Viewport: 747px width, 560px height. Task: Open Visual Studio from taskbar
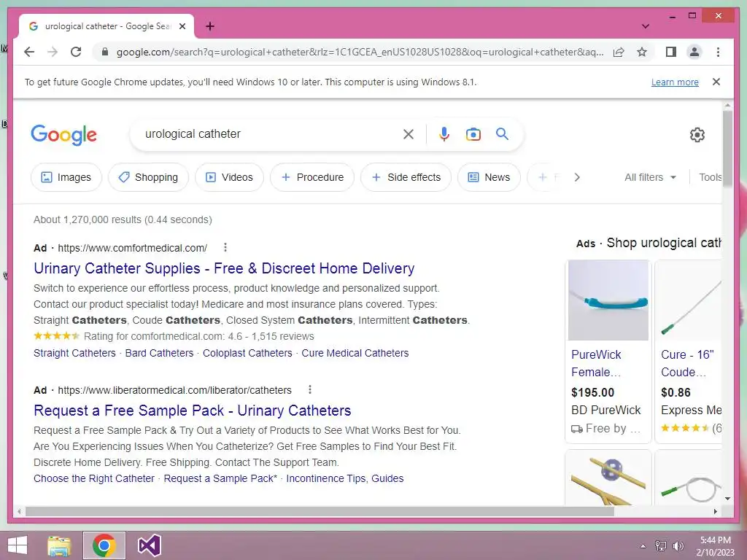[149, 545]
